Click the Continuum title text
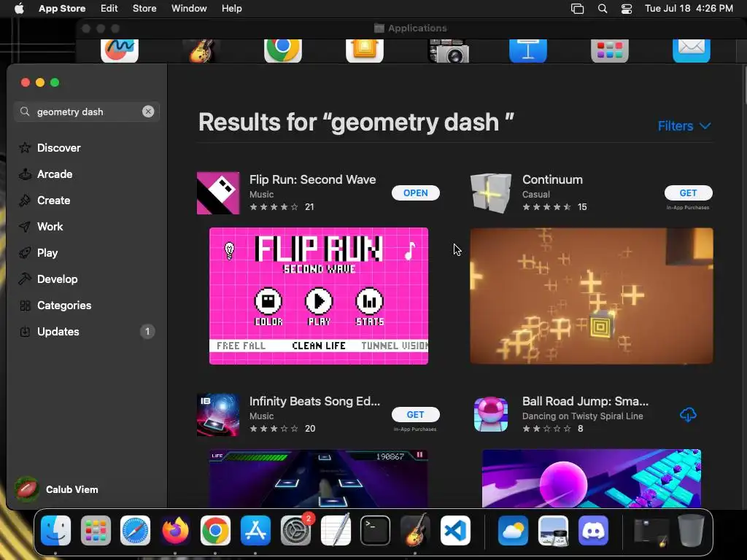This screenshot has width=747, height=560. (552, 179)
